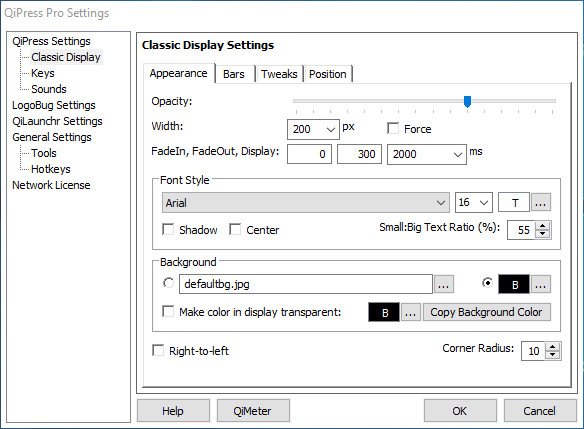Click the Cancel button

click(x=540, y=411)
